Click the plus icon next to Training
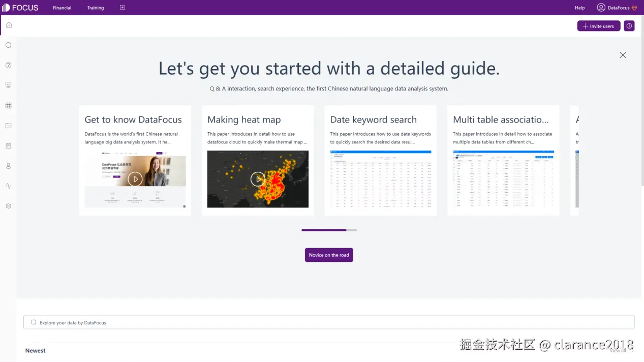Screen dimensions: 644x362 (122, 8)
